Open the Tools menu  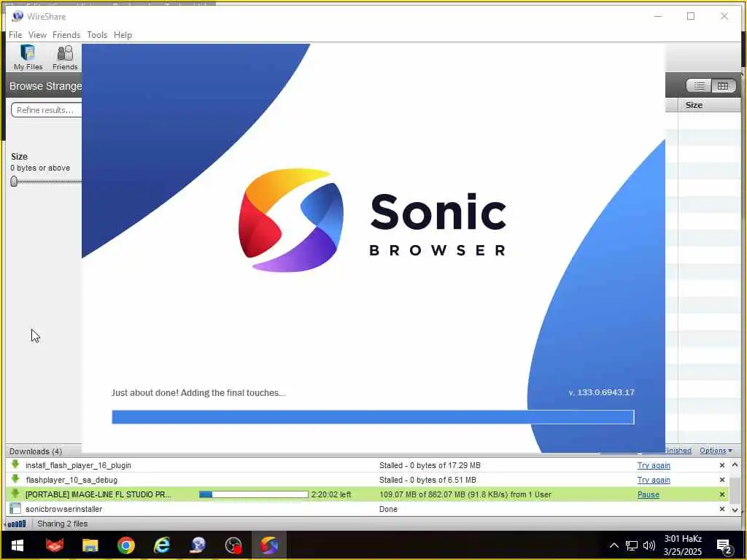click(x=97, y=35)
